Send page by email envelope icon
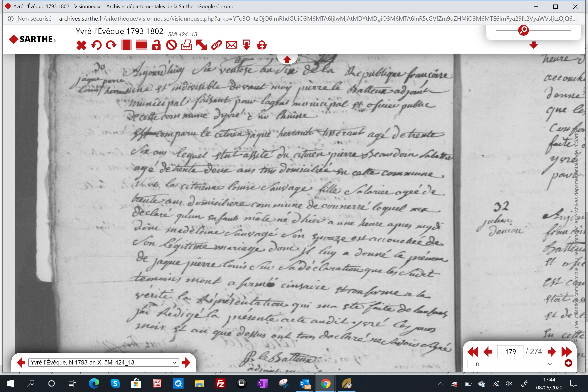Image resolution: width=588 pixels, height=392 pixels. click(x=231, y=45)
